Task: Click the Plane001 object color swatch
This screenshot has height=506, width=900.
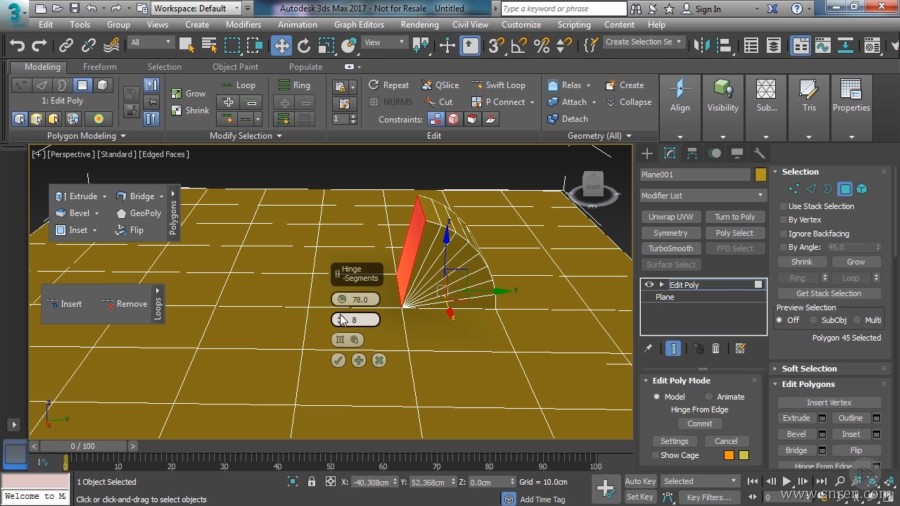Action: (x=761, y=174)
